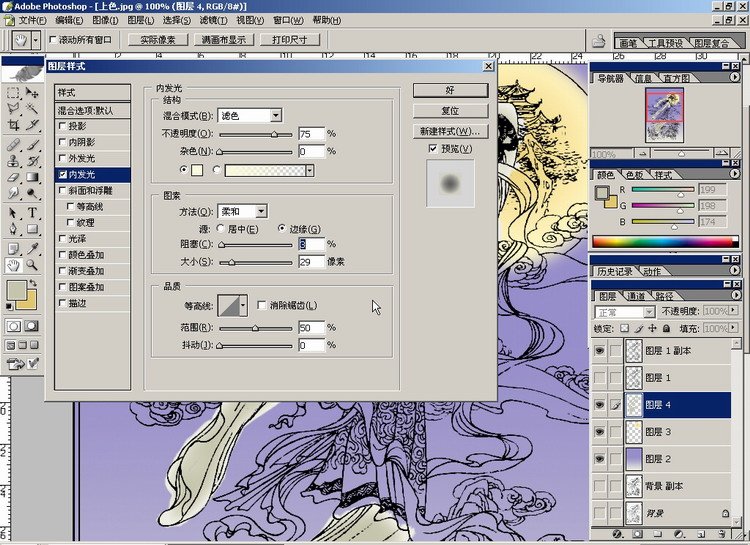750x545 pixels.
Task: Open the 方法 technique dropdown
Action: point(261,211)
